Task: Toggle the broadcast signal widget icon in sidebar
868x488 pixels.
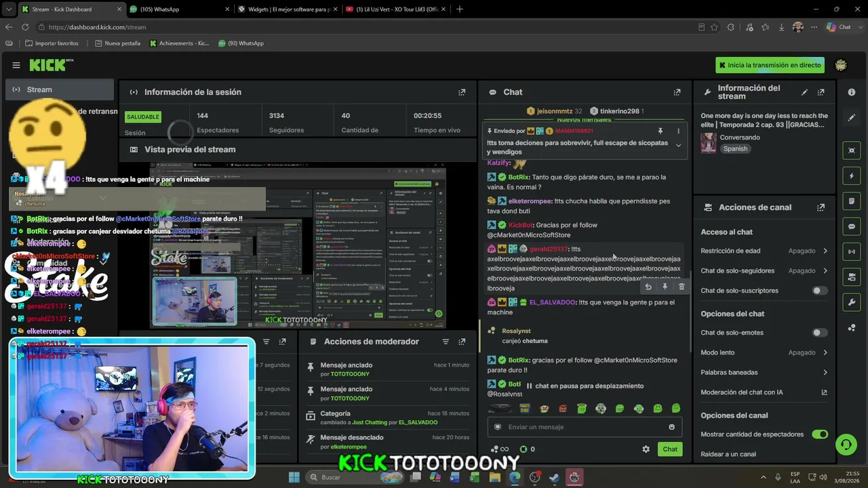Action: 852,251
